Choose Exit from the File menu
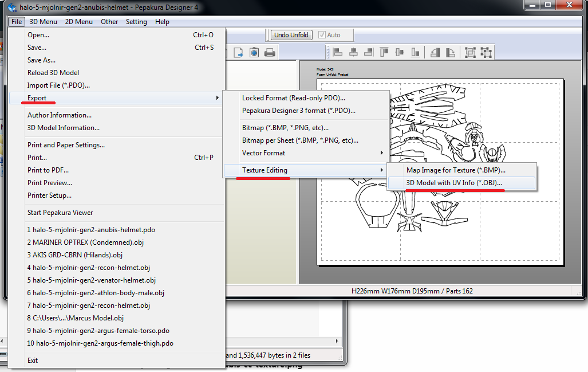This screenshot has width=588, height=372. pos(117,361)
